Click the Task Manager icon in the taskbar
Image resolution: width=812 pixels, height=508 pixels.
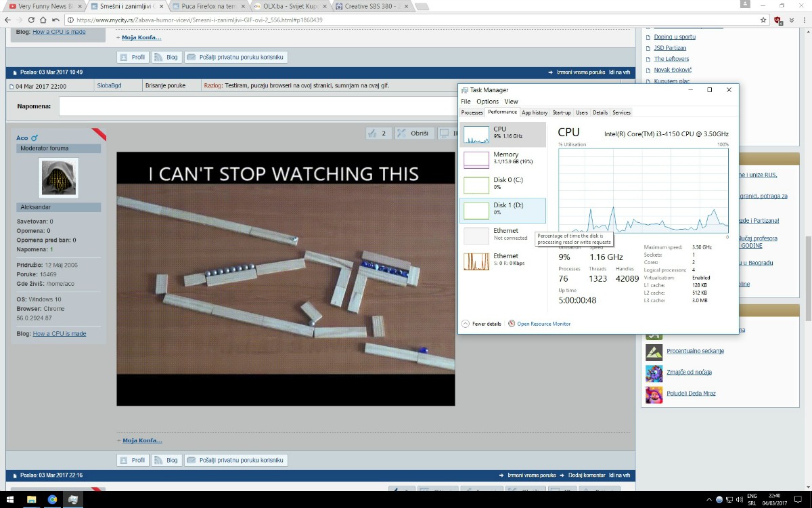73,500
